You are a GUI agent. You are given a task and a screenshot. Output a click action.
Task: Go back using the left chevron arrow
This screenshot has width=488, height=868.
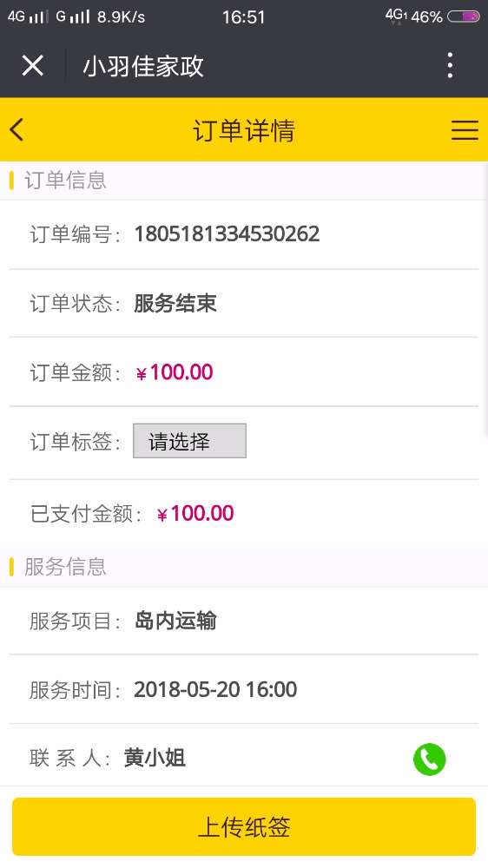16,129
